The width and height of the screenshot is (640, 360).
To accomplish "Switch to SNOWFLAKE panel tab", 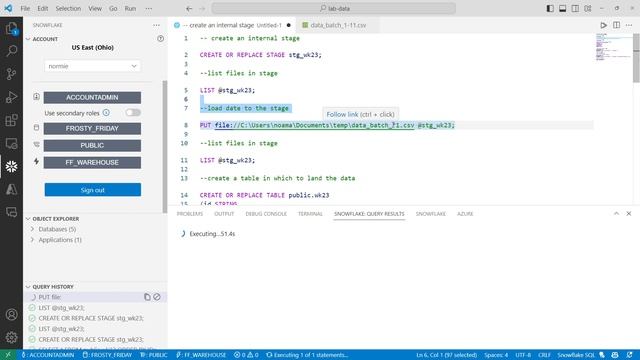I will tap(431, 213).
